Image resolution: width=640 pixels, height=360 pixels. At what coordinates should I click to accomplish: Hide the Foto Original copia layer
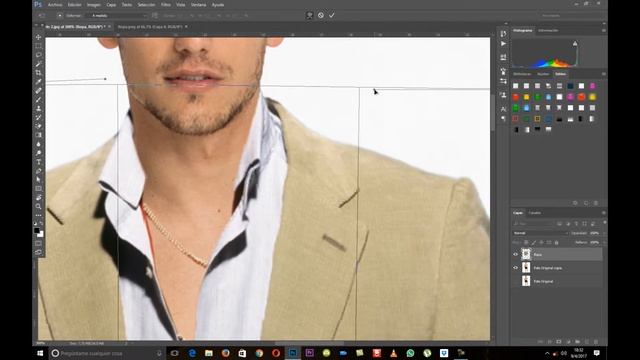[x=516, y=268]
